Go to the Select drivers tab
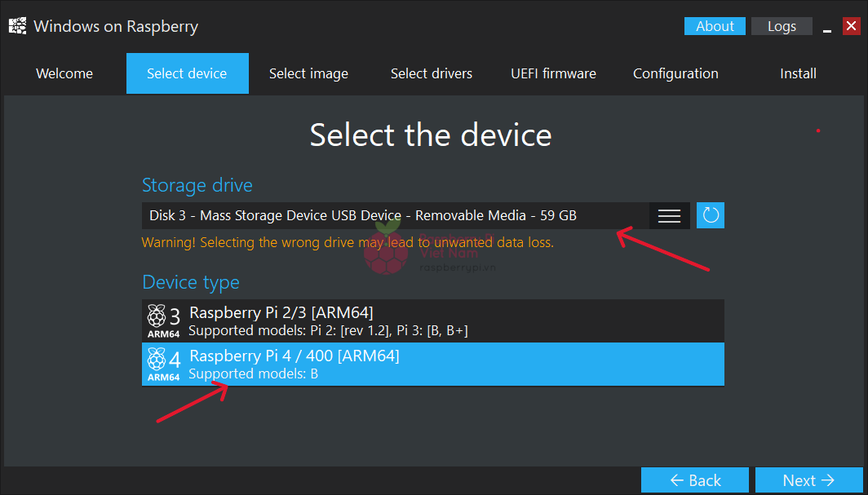Viewport: 868px width, 495px height. (x=432, y=73)
